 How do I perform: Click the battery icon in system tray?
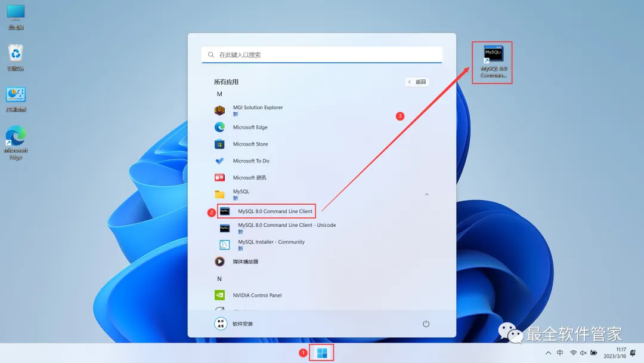(593, 353)
